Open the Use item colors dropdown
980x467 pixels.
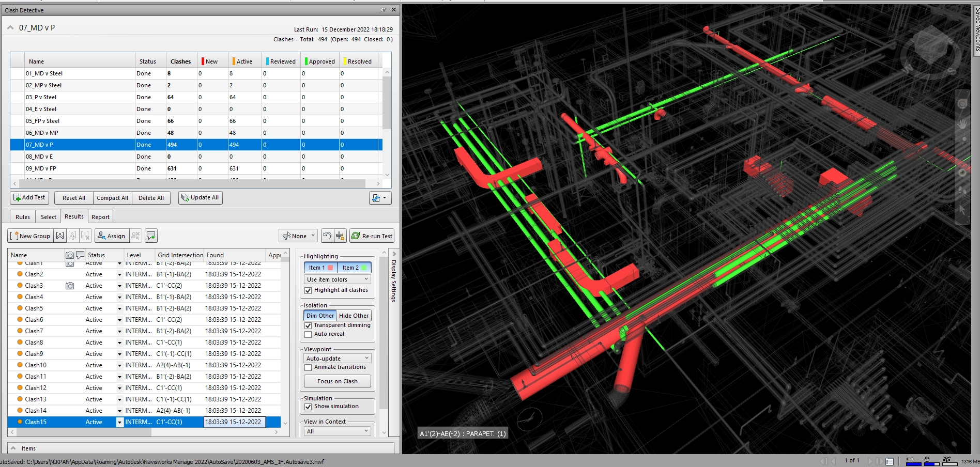click(338, 279)
